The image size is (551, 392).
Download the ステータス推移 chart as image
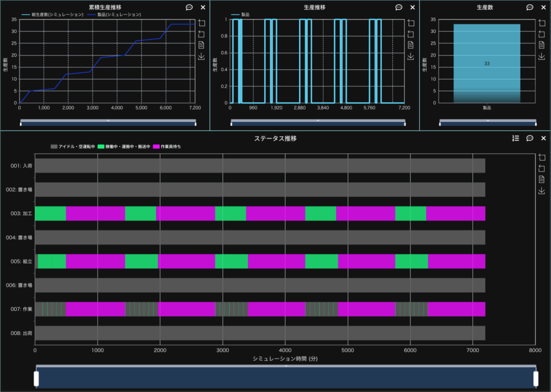542,191
